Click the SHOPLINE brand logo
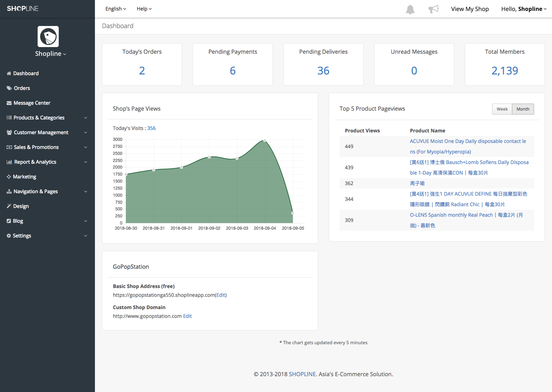The width and height of the screenshot is (552, 392). 23,8
